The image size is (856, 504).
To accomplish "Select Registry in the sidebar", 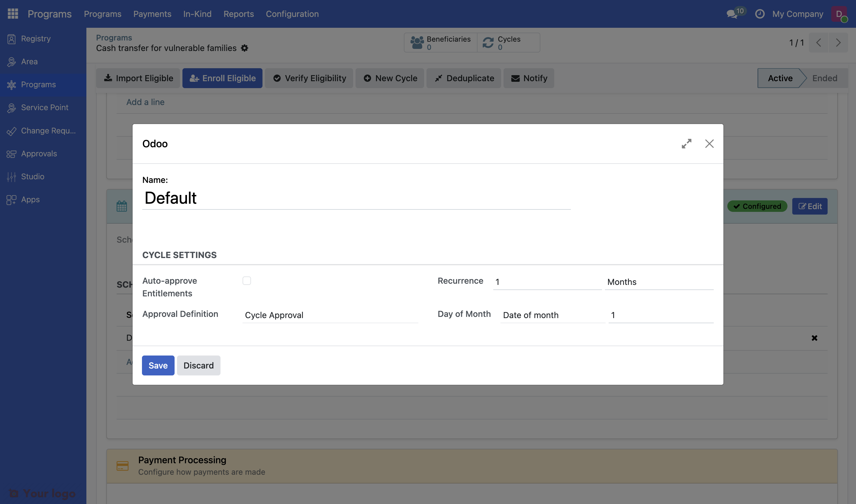I will pos(36,38).
